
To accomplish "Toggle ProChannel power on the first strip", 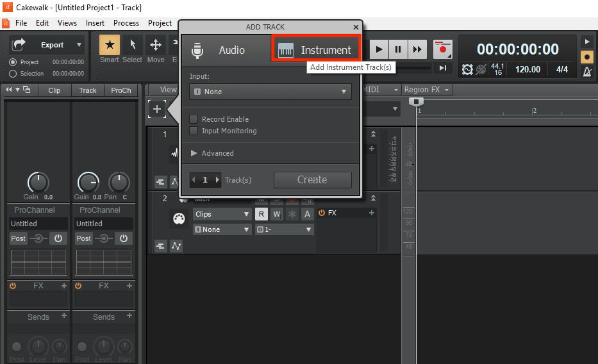I will coord(58,238).
